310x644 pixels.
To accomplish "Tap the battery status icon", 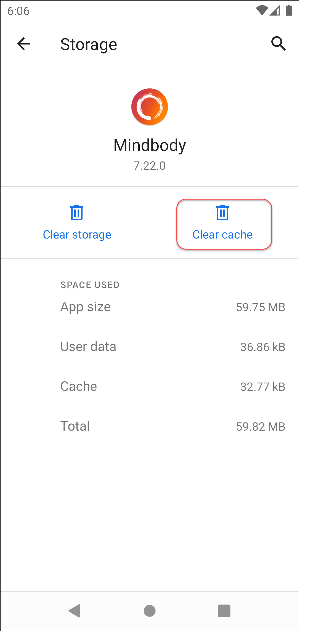I will coord(289,11).
